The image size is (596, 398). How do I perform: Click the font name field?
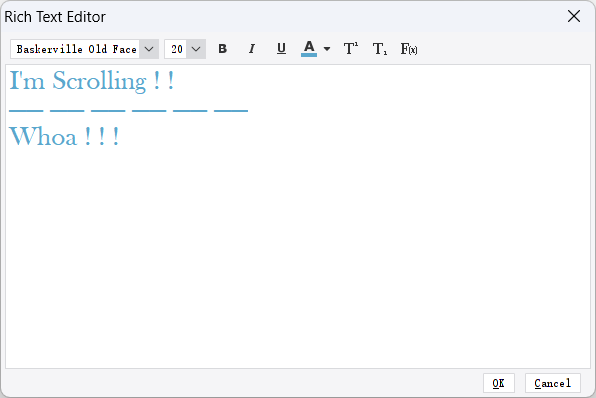[75, 49]
